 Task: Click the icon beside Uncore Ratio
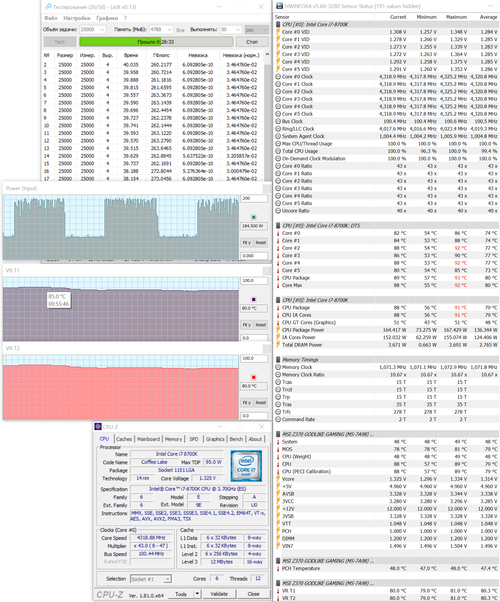pos(278,210)
